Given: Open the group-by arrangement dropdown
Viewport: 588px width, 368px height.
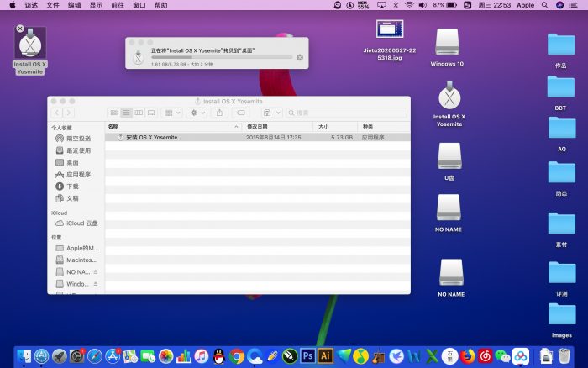Looking at the screenshot, I should click(x=171, y=112).
